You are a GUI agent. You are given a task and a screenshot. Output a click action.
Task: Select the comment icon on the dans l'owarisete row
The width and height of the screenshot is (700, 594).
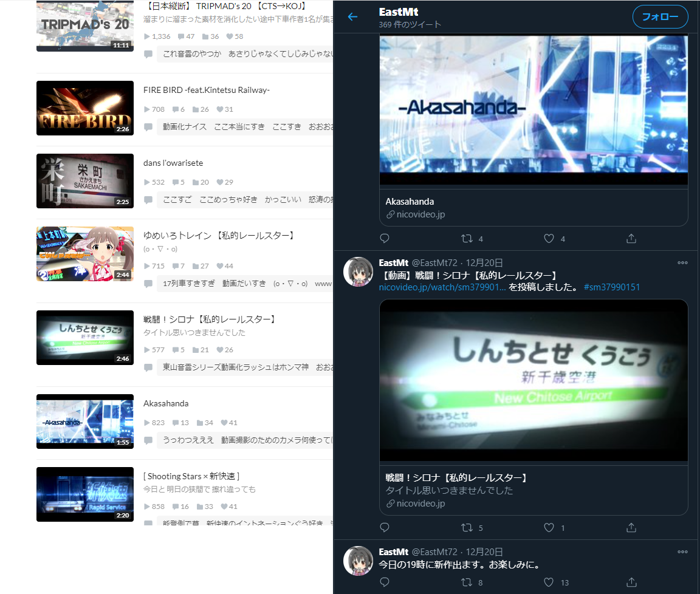click(148, 199)
